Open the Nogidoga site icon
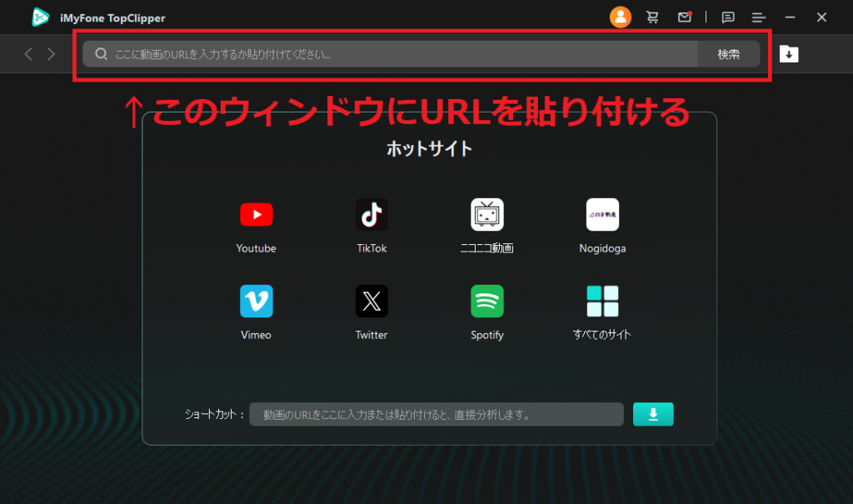 [x=602, y=214]
